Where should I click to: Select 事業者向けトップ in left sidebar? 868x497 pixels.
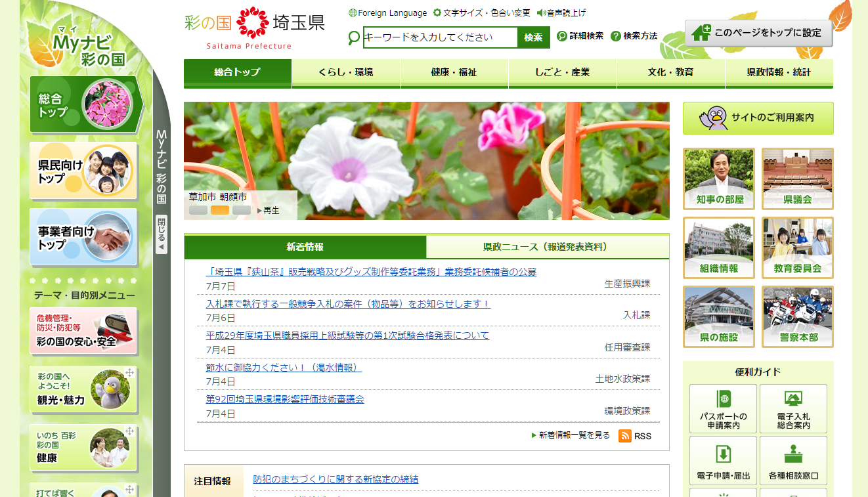(x=83, y=237)
